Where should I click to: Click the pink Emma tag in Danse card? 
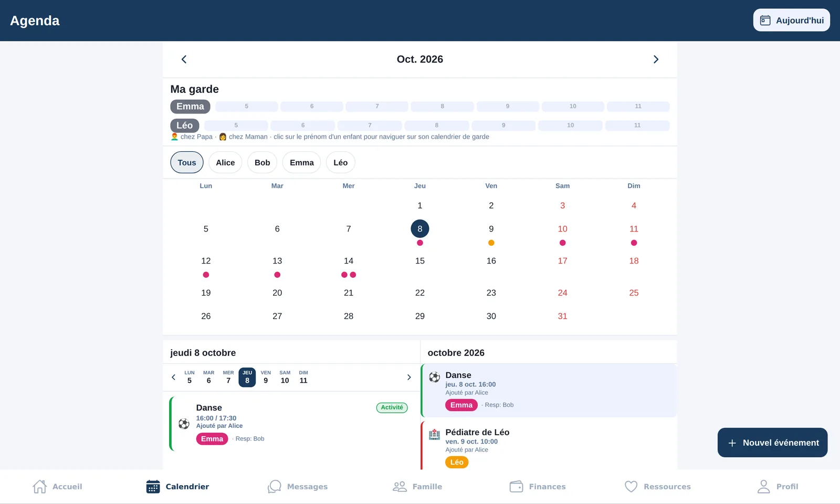pos(212,439)
